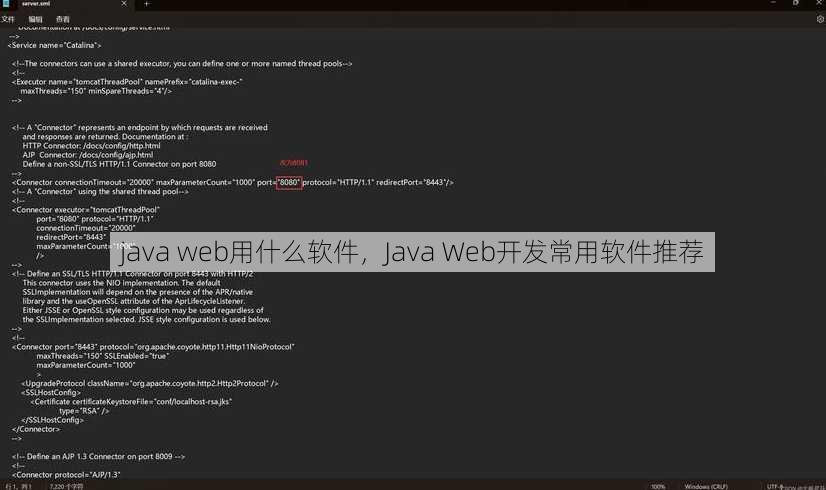Click the <Executor name="tomcatThreadPool" line
This screenshot has height=490, width=826.
pos(127,82)
